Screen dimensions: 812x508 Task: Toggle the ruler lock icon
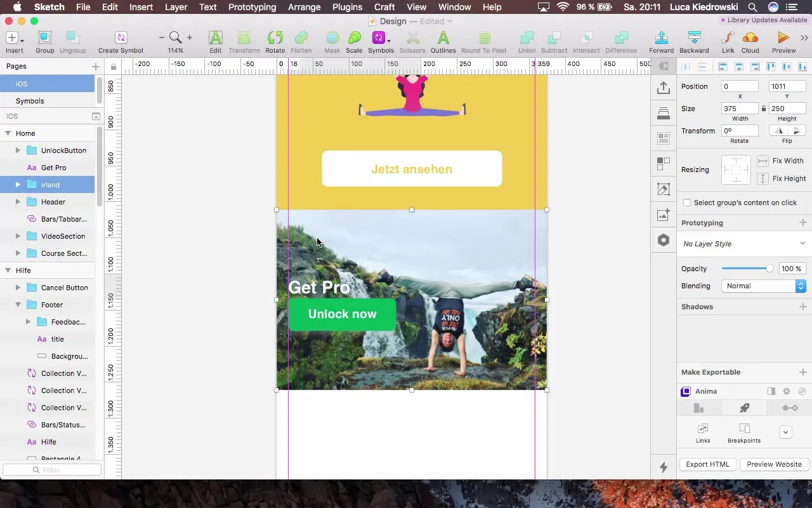[x=114, y=67]
